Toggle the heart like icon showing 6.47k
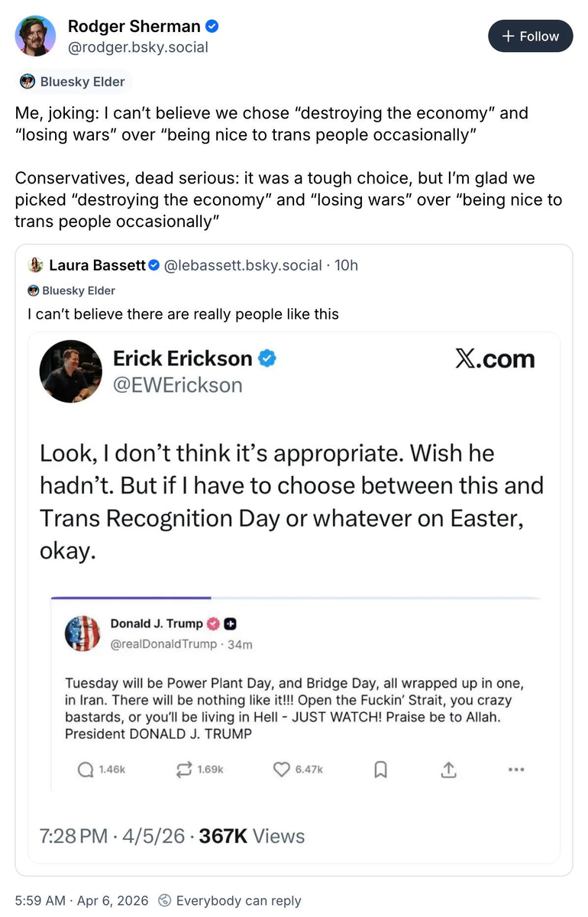Screen dimensions: 588x917 (x=282, y=770)
